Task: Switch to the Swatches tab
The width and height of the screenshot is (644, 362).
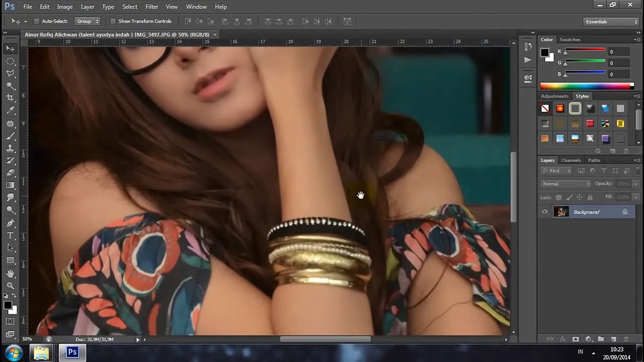Action: (570, 40)
